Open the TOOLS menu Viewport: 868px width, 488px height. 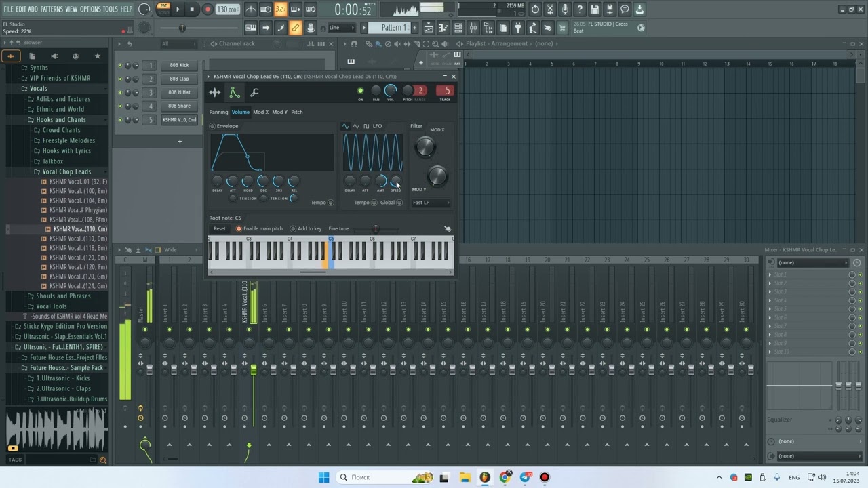click(111, 9)
